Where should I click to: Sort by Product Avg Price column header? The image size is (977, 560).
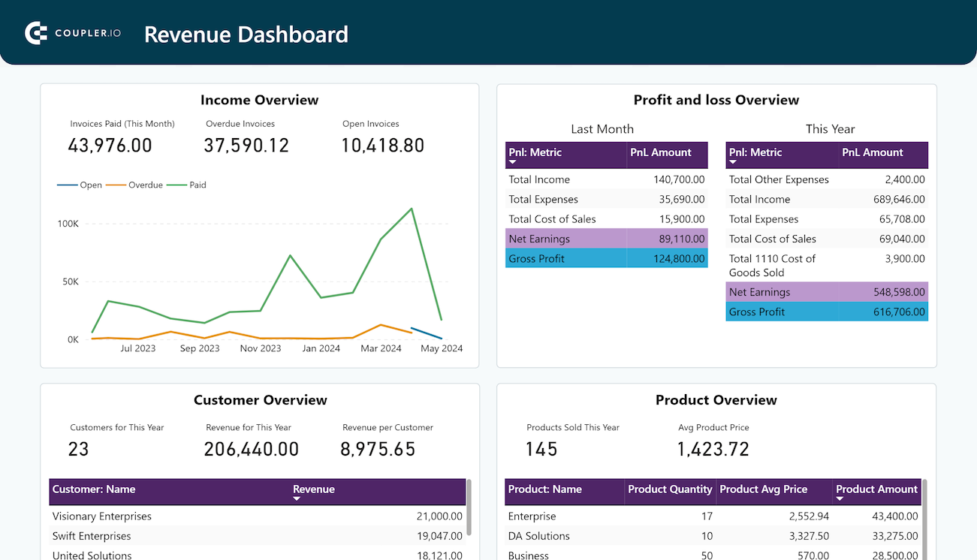pyautogui.click(x=764, y=489)
